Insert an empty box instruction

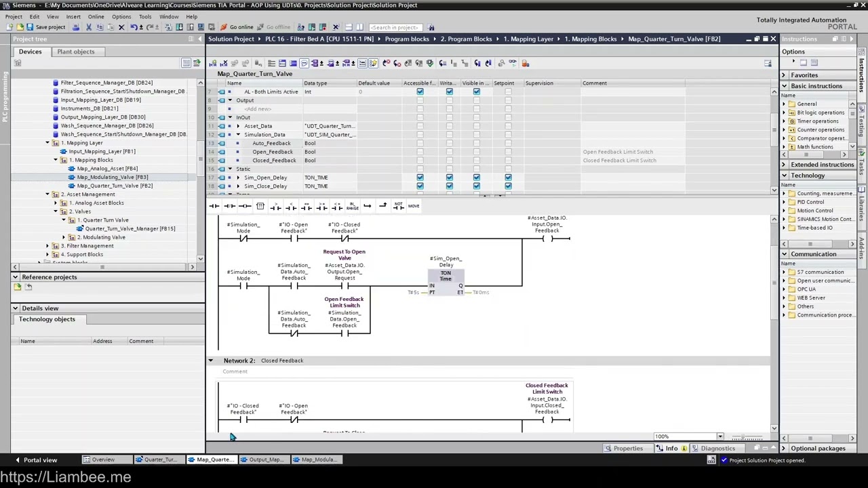pyautogui.click(x=260, y=206)
